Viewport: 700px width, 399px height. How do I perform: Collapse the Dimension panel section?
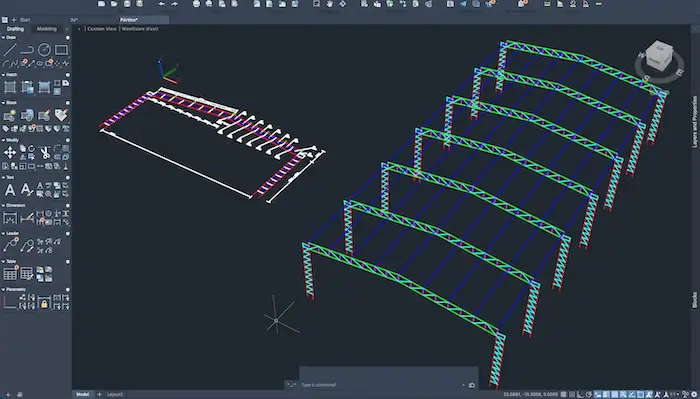4,205
